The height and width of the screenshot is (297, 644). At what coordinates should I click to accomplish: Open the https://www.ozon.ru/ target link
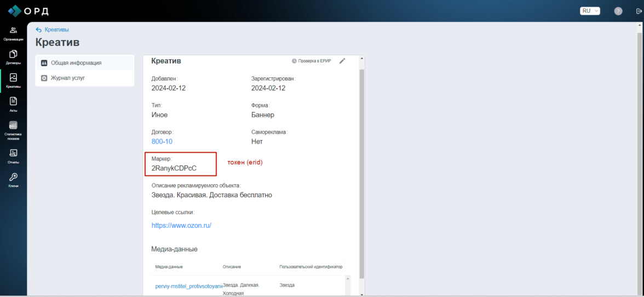[x=181, y=226]
